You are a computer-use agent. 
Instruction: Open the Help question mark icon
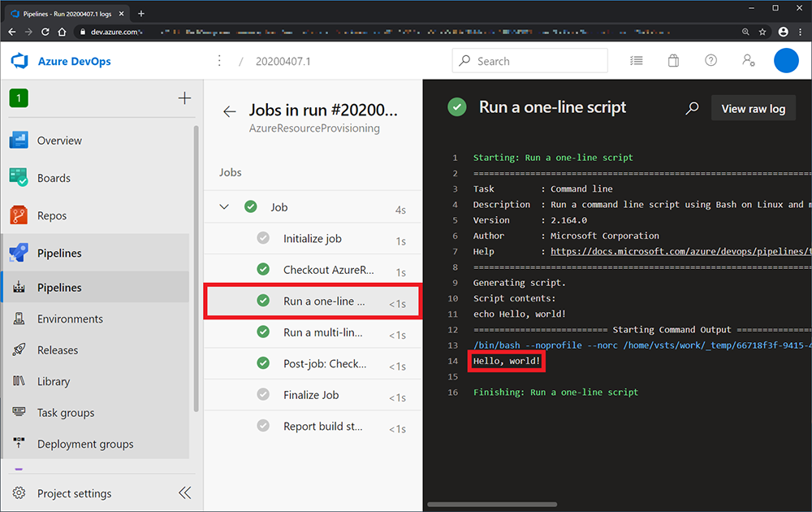[x=711, y=61]
